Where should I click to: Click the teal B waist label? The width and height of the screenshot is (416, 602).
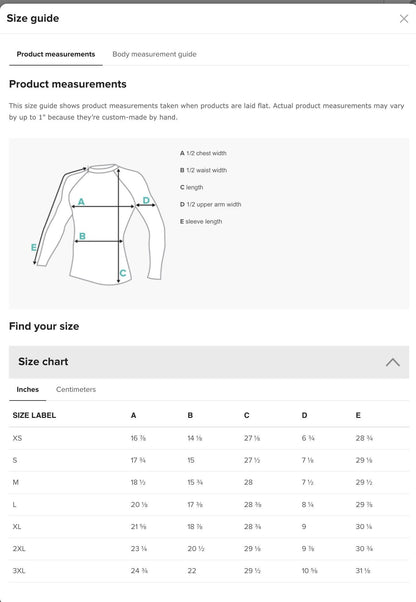82,236
